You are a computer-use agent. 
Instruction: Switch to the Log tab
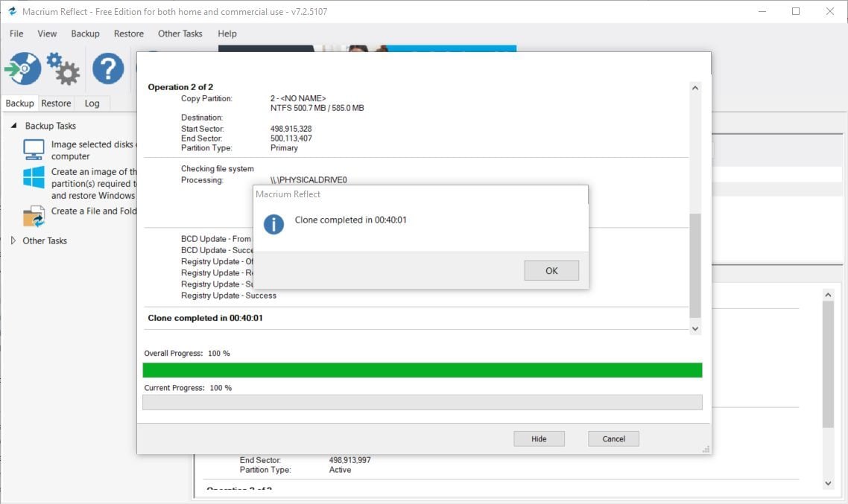(92, 103)
